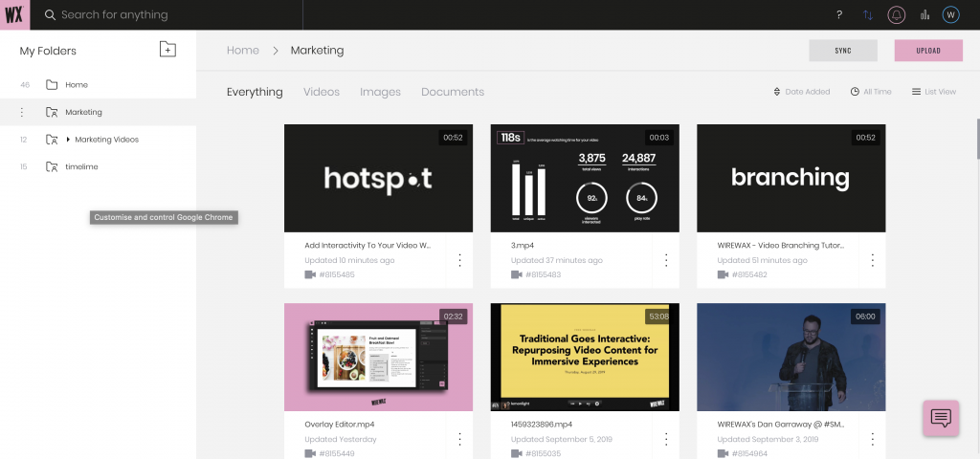Click the '3.mp4' file name

tap(523, 246)
